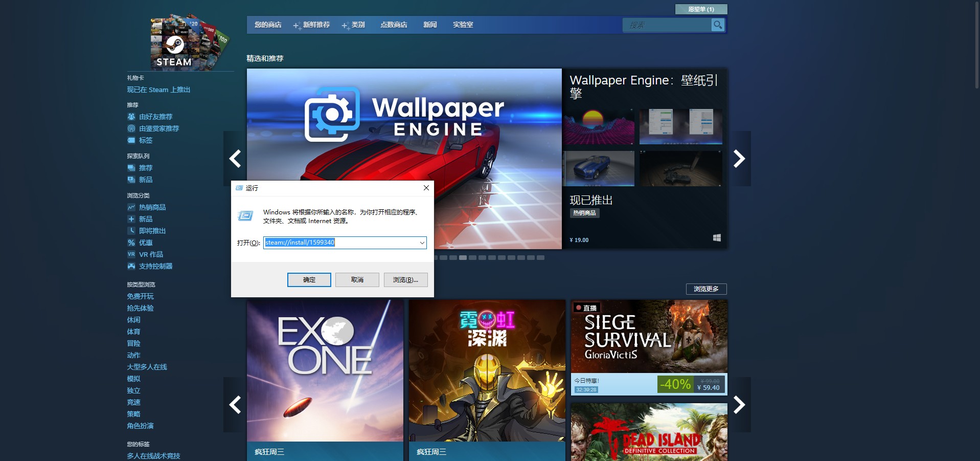Click 冒险 genre link
This screenshot has height=461, width=980.
[134, 343]
